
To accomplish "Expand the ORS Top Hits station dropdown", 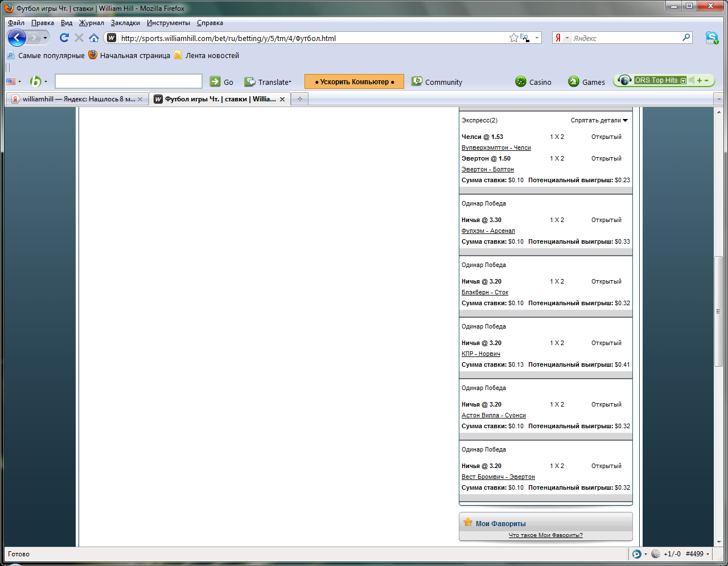I will tap(683, 81).
